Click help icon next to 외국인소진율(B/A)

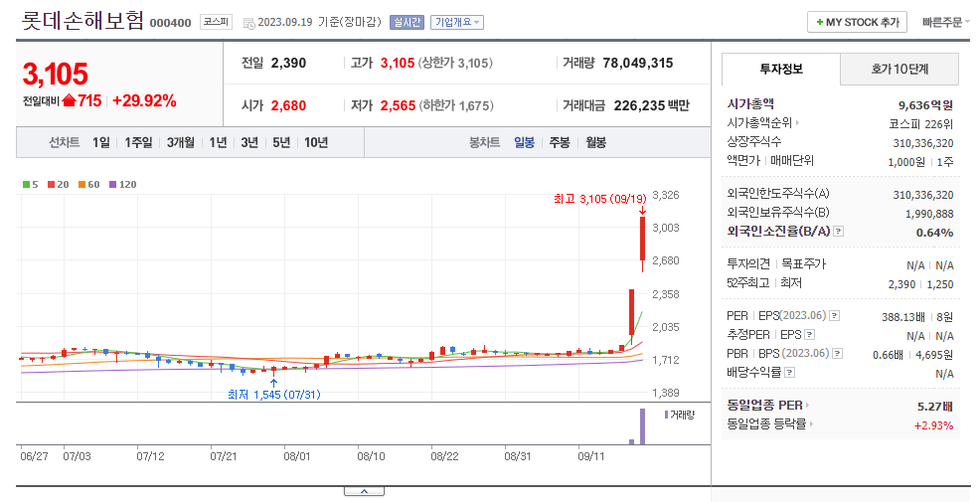[839, 232]
